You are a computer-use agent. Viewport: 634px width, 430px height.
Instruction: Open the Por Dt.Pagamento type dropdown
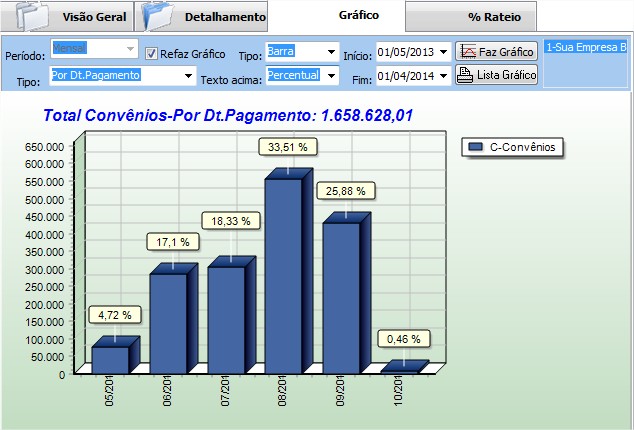188,75
